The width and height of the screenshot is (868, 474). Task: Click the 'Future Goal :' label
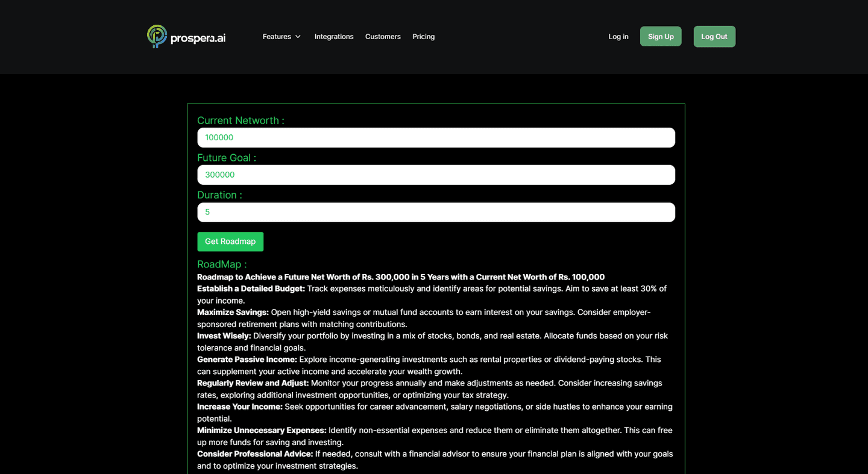(x=227, y=158)
